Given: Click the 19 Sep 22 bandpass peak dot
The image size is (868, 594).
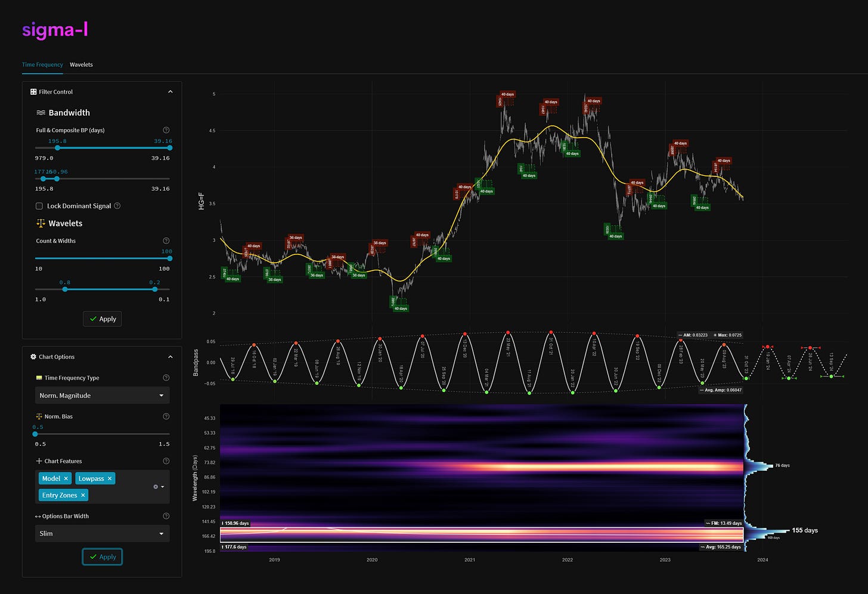Looking at the screenshot, I should [637, 336].
